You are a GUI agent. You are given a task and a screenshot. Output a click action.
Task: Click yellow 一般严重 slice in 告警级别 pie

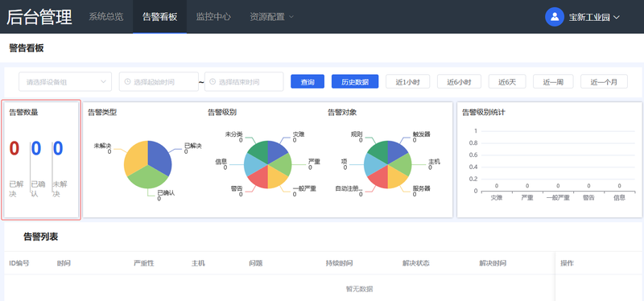click(x=276, y=178)
